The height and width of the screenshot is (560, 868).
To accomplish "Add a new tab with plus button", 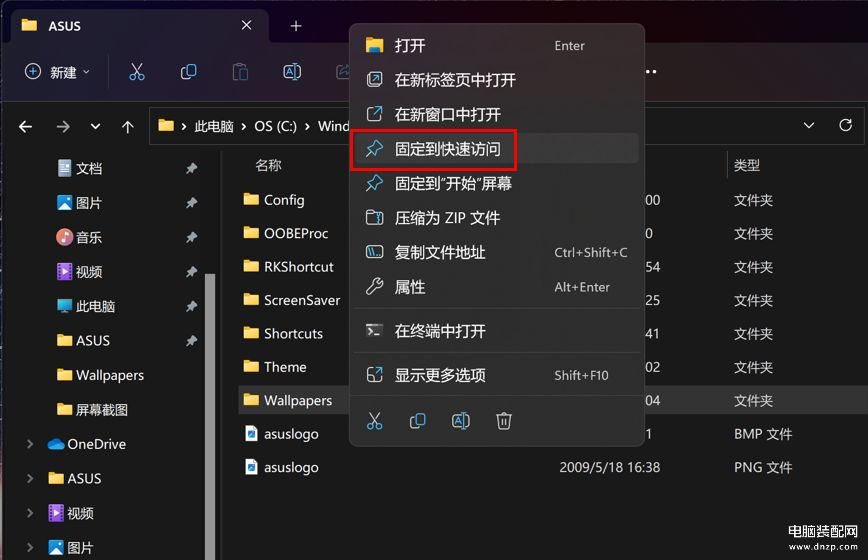I will click(296, 26).
